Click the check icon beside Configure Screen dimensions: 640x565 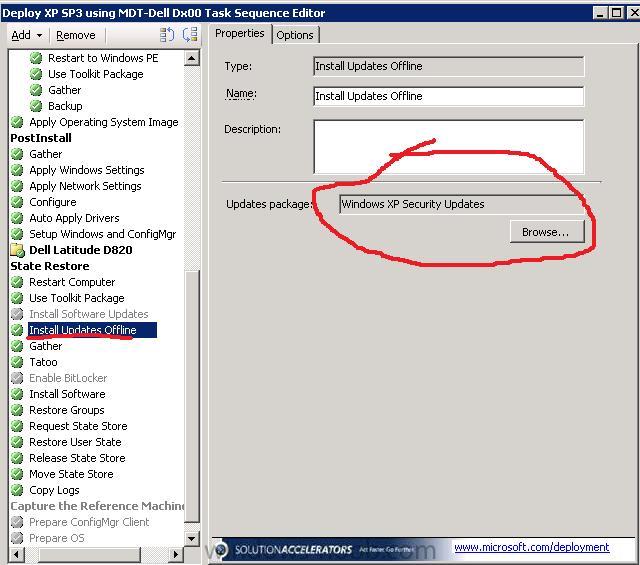(17, 202)
